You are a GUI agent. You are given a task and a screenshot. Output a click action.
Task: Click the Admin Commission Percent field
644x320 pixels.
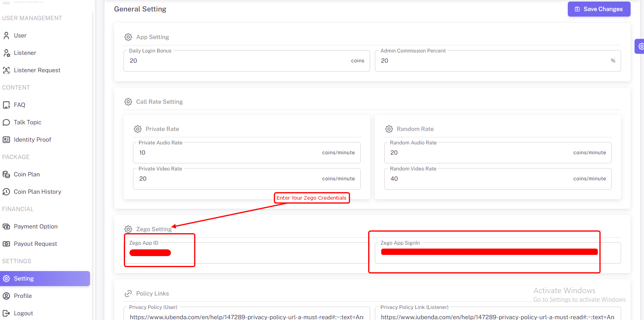(x=493, y=61)
